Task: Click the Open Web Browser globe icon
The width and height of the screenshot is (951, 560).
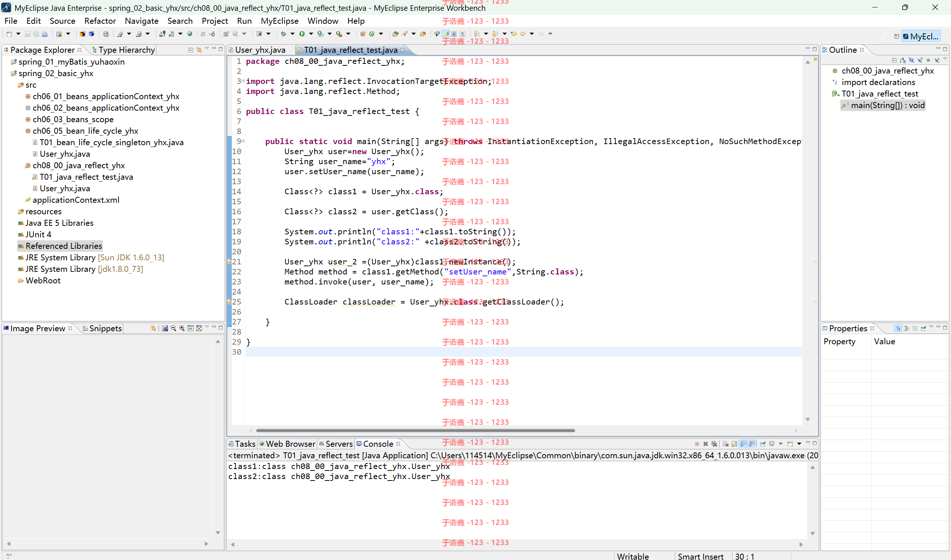Action: pos(190,34)
